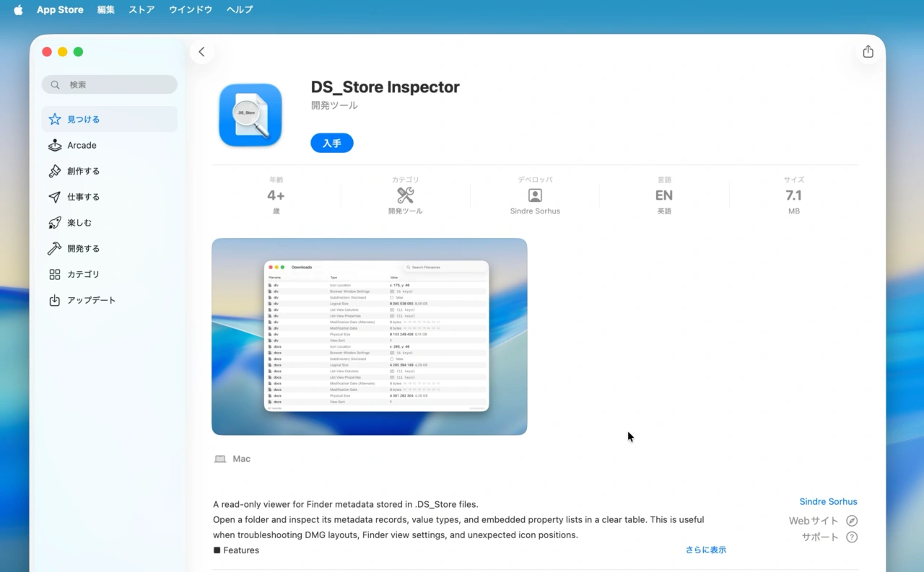Go back using the chevron button

201,51
